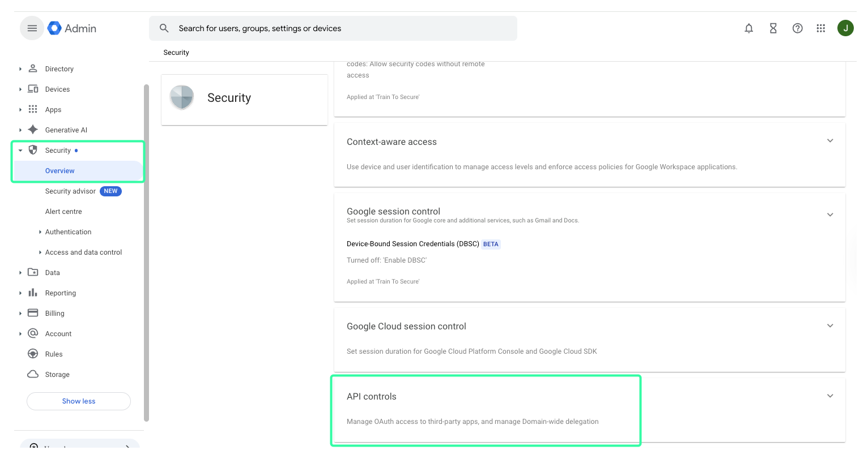Screen dimensions: 868x459
Task: Open Security advisor in the sidebar
Action: (x=70, y=191)
